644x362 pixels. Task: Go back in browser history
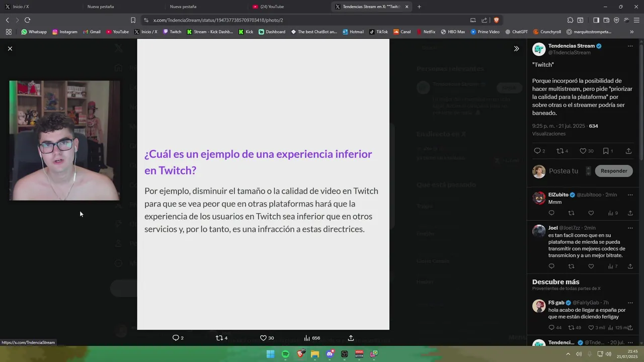point(7,20)
